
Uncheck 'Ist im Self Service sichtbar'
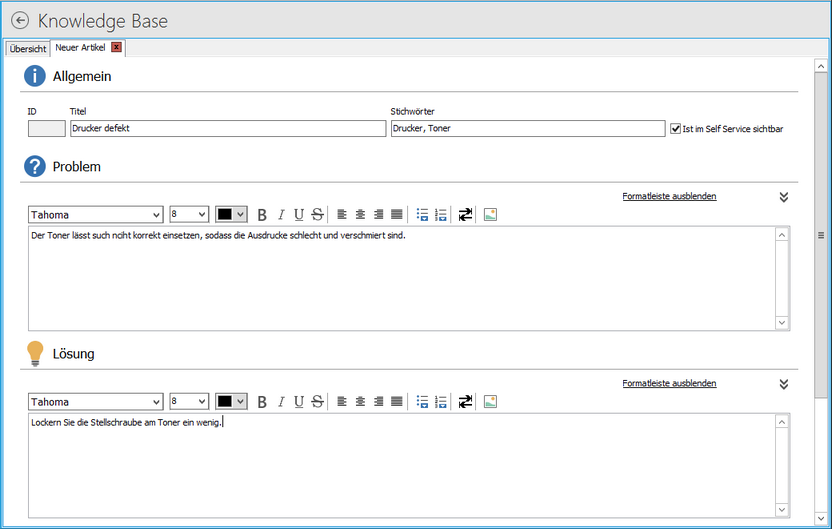tap(676, 129)
